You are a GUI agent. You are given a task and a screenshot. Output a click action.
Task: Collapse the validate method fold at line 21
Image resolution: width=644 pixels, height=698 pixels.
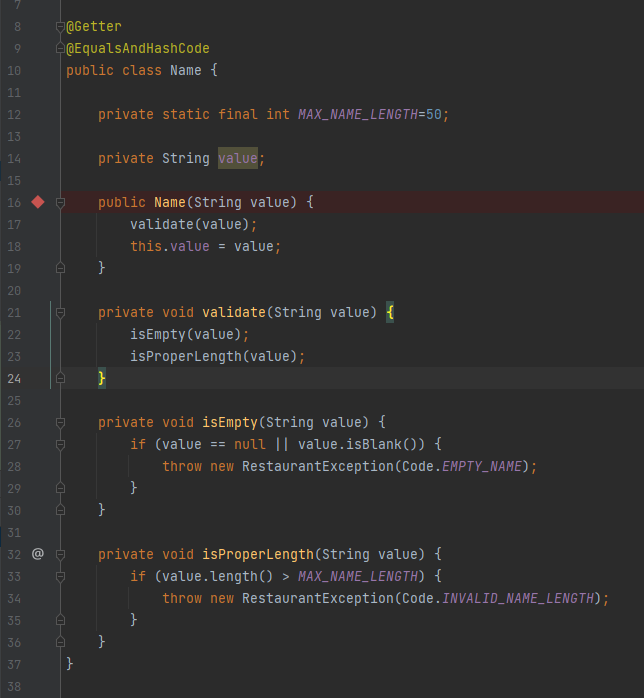point(61,312)
